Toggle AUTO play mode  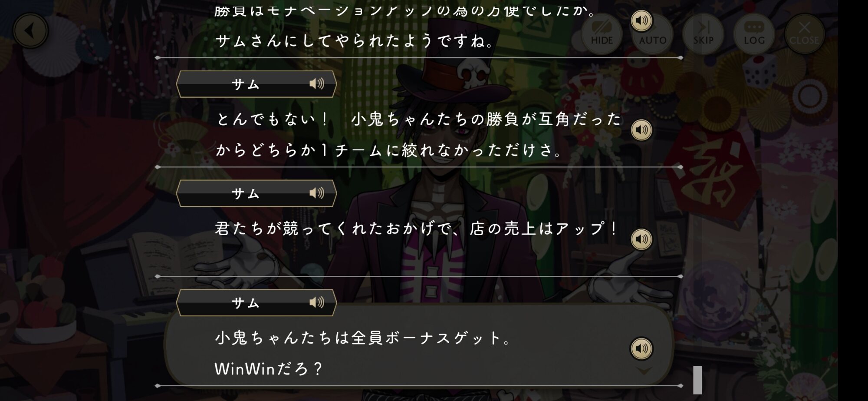(x=652, y=34)
